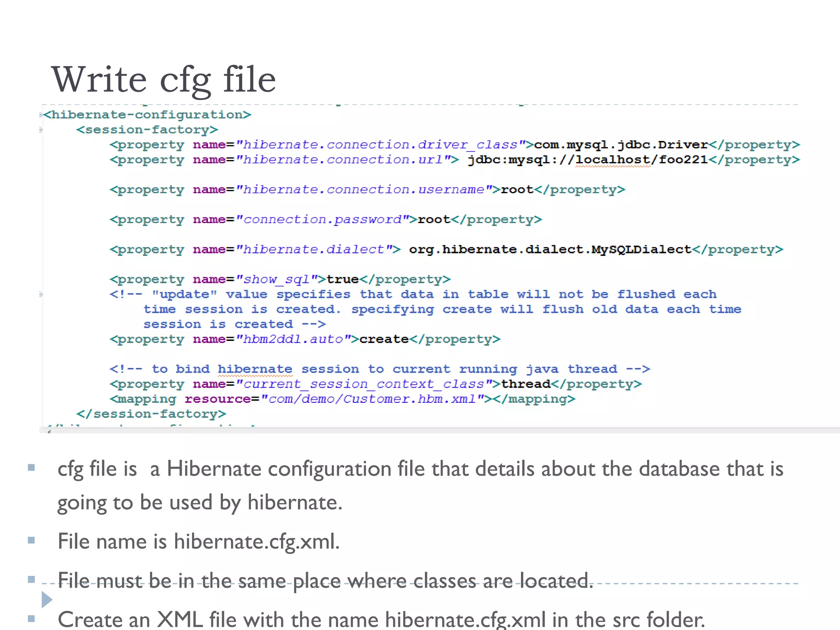Click the horizontal scrollbar left arrow
Image resolution: width=840 pixels, height=630 pixels.
pos(49,431)
